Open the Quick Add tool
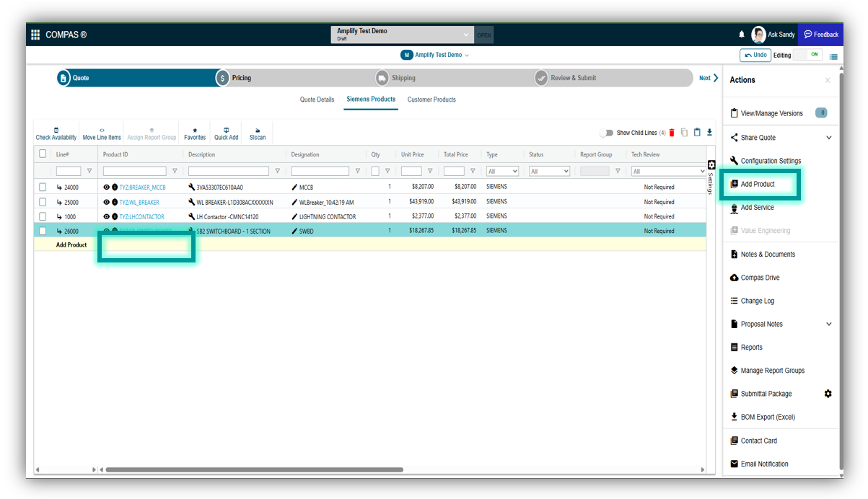868x499 pixels. (227, 133)
